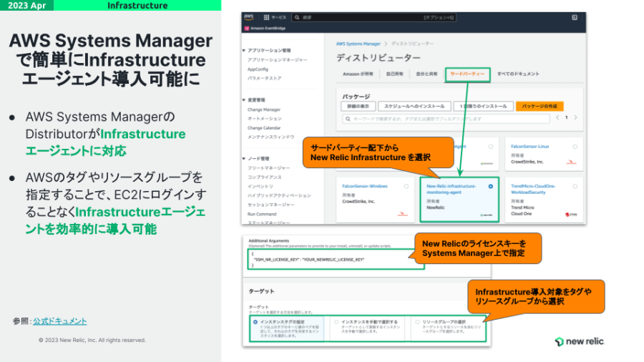This screenshot has height=362, width=644.
Task: Click the AWS logo in console header
Action: tap(248, 17)
